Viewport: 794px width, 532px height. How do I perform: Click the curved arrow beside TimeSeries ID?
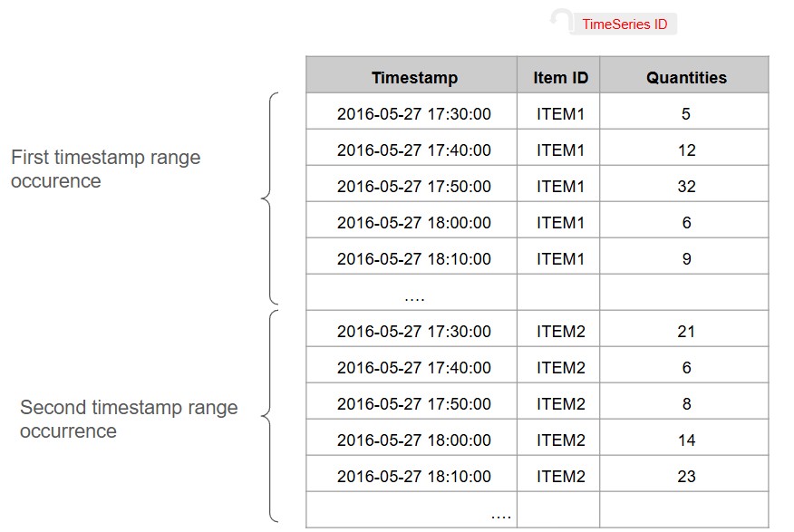coord(561,19)
